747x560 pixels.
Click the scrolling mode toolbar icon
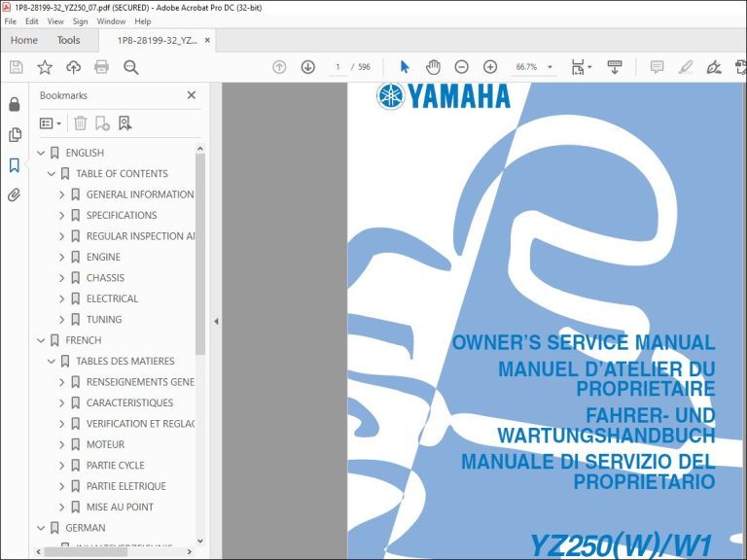coord(615,67)
